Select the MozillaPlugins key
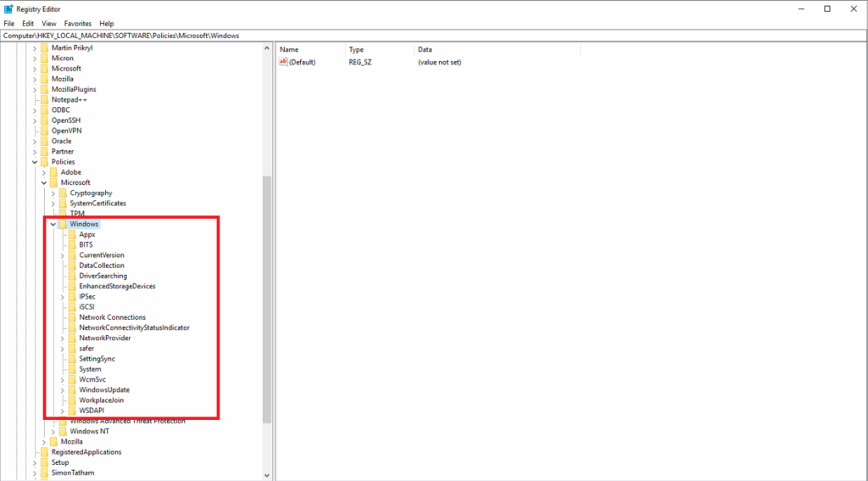This screenshot has width=868, height=481. click(x=74, y=89)
